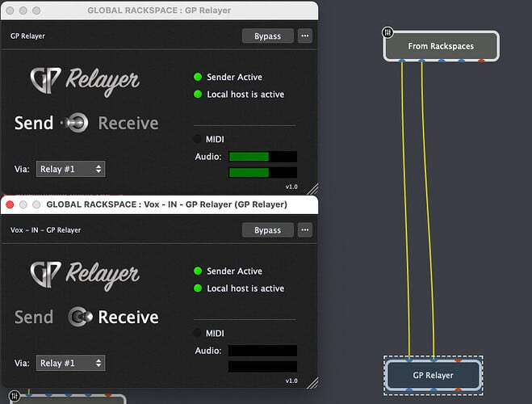Click the GP Relayer logo in the top window

pos(85,81)
